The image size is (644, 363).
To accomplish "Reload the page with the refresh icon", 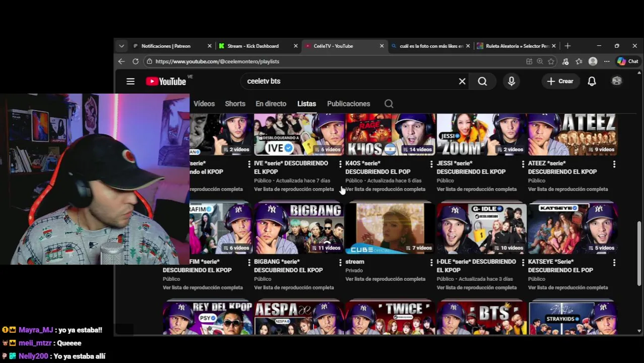I will point(136,62).
